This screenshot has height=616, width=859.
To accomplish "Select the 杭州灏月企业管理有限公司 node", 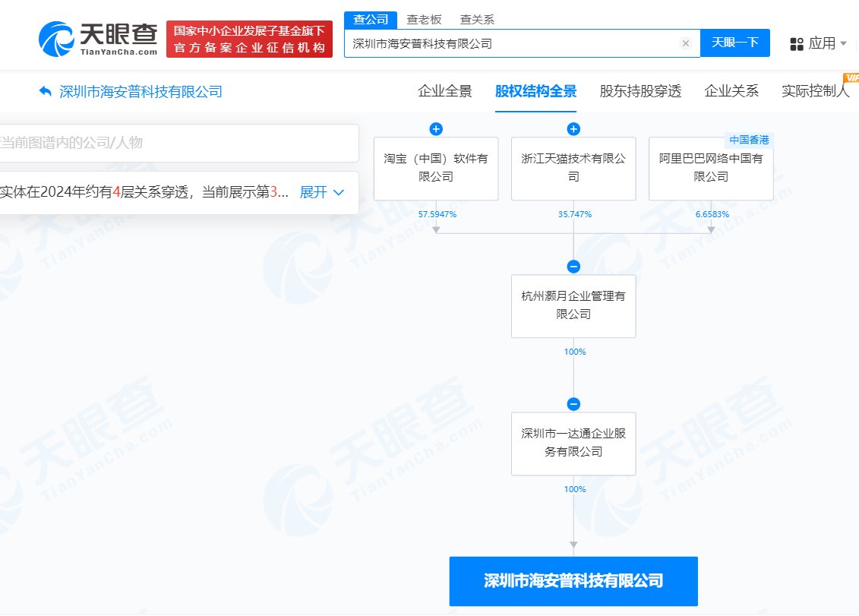I will 573,306.
